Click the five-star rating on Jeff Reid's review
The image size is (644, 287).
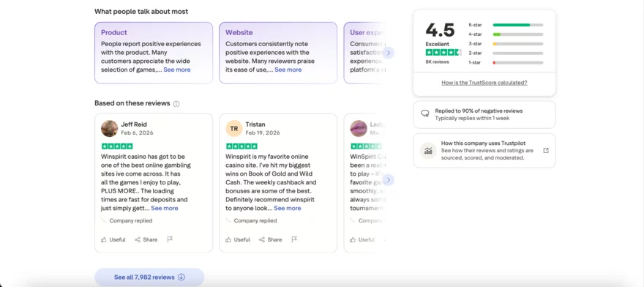[117, 146]
